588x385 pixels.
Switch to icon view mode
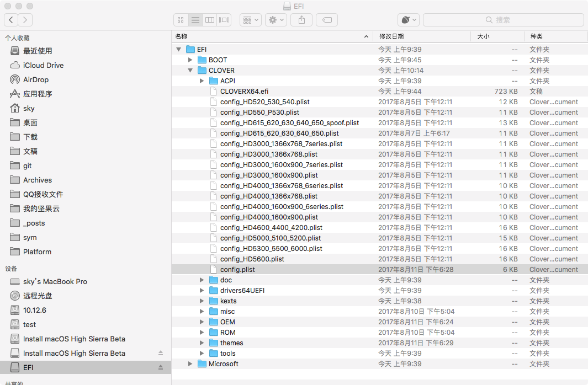pos(181,20)
